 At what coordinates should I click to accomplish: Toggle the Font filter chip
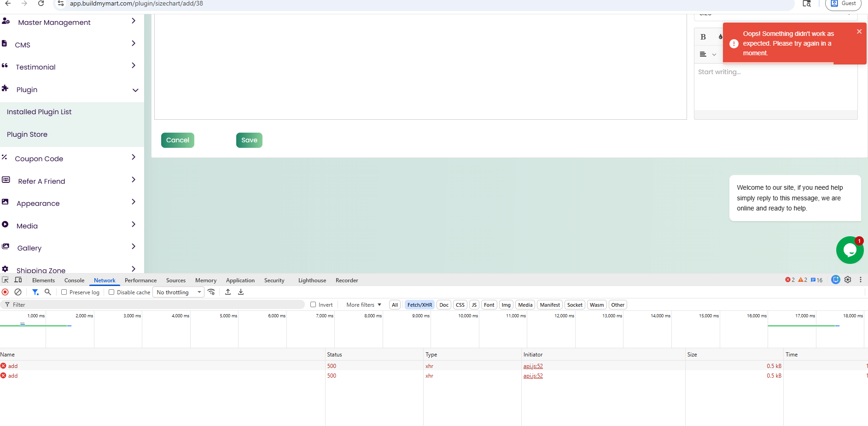pyautogui.click(x=489, y=305)
